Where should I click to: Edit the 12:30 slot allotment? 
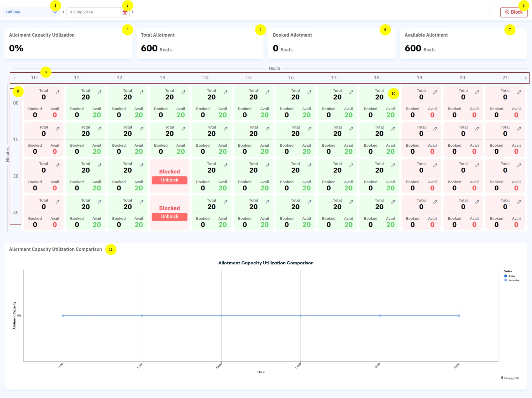141,165
